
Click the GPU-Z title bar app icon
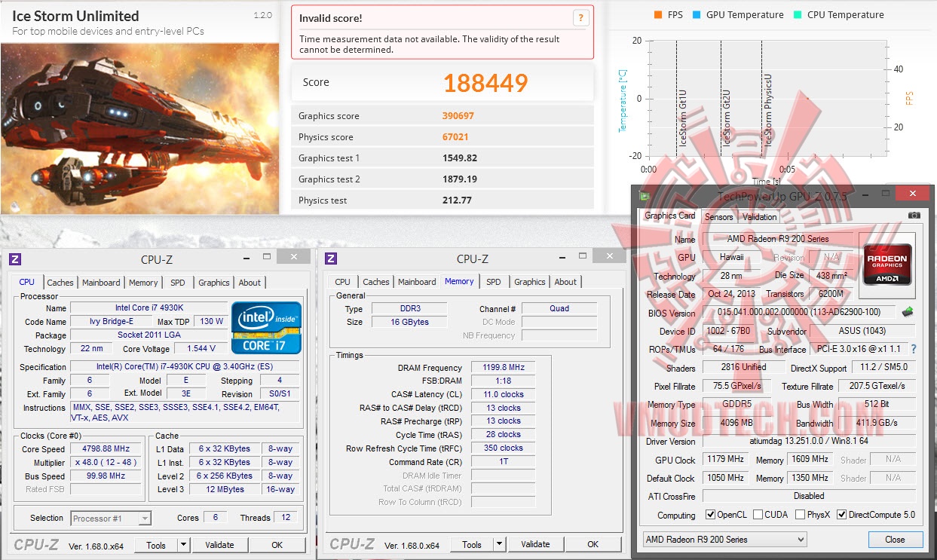[x=645, y=196]
